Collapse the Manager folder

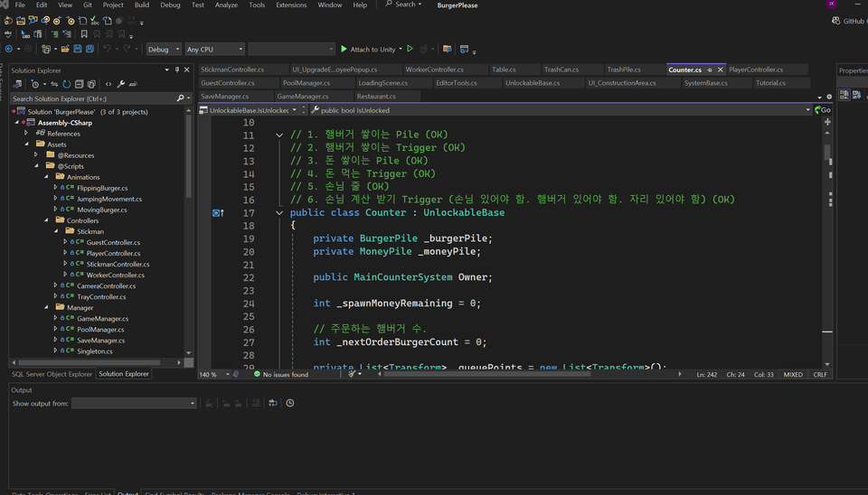click(x=46, y=307)
